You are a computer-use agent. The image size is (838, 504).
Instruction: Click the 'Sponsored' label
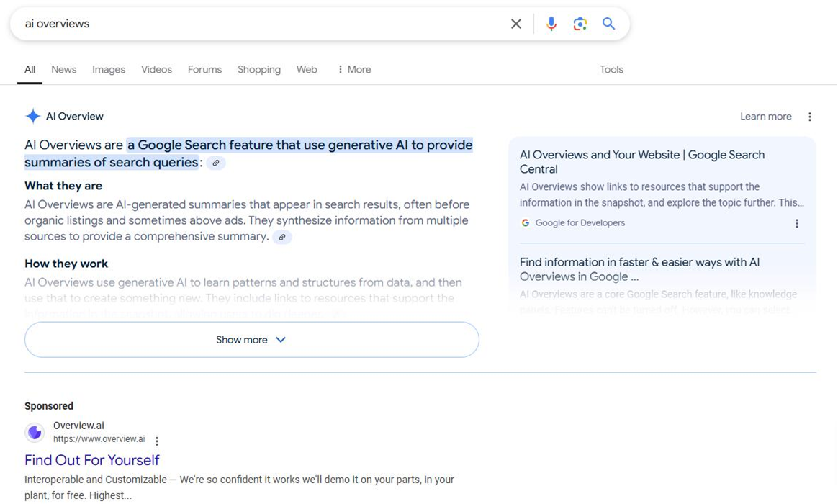pyautogui.click(x=49, y=406)
